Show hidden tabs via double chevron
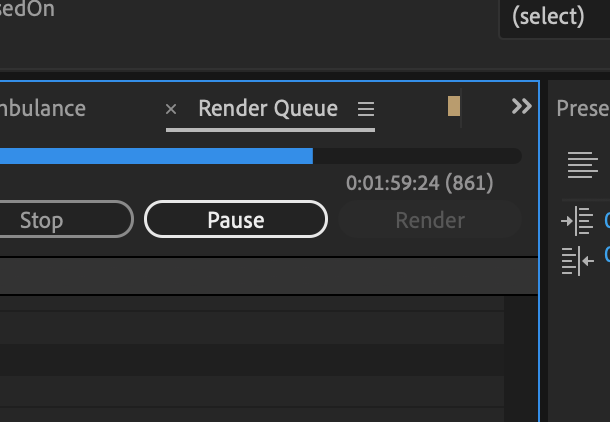 pyautogui.click(x=522, y=106)
